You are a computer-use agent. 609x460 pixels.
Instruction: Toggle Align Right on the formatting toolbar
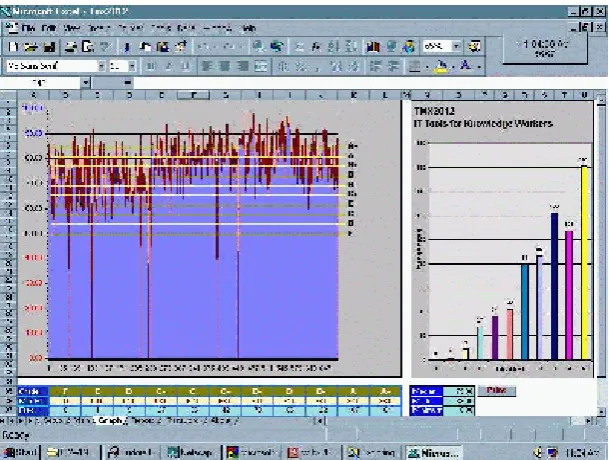[243, 66]
